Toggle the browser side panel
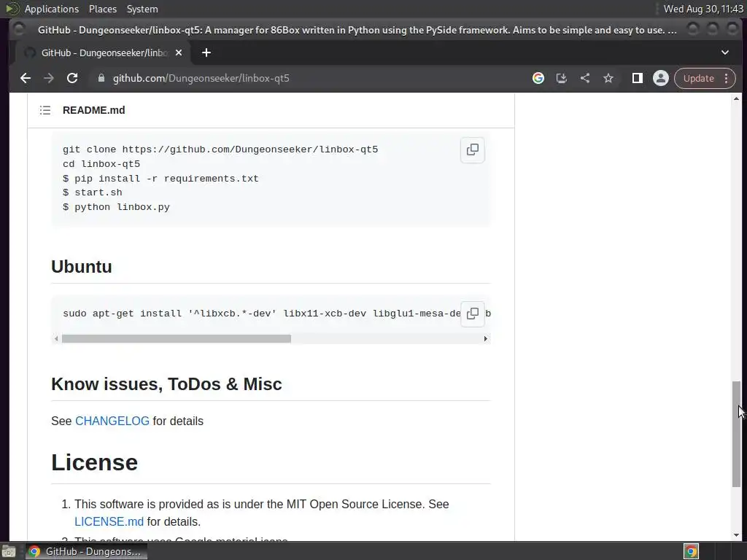747x560 pixels. 638,78
